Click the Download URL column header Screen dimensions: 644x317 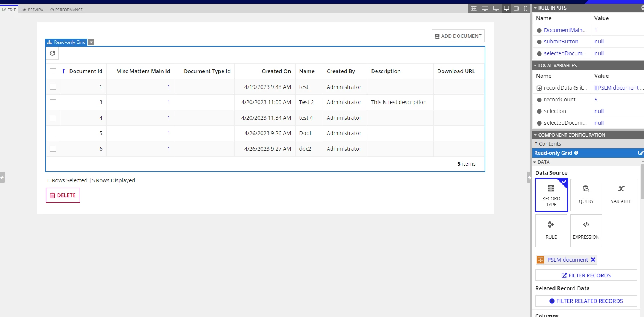coord(456,71)
